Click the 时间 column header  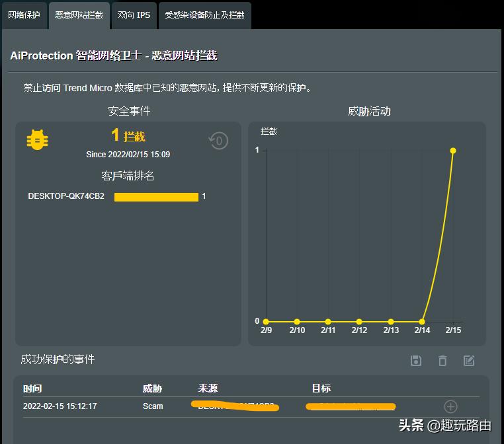tap(32, 388)
